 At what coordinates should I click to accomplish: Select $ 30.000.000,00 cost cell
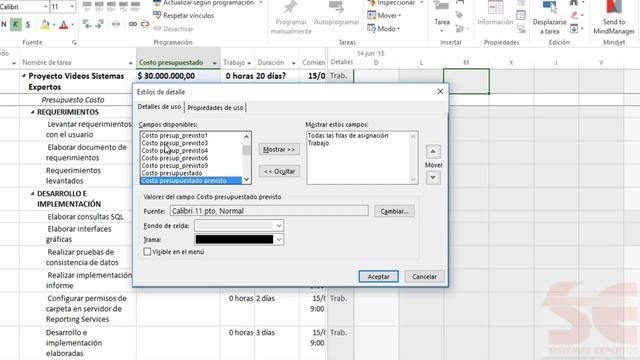coord(178,76)
